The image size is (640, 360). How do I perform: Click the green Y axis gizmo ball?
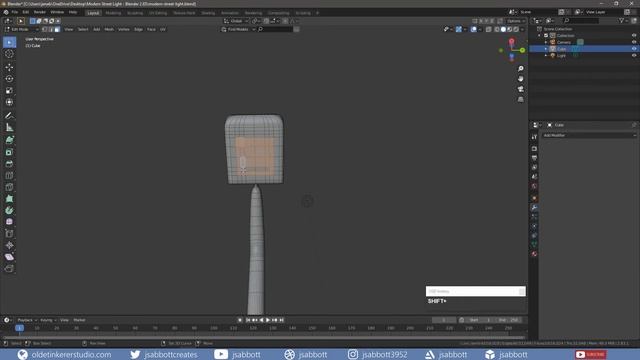point(522,50)
